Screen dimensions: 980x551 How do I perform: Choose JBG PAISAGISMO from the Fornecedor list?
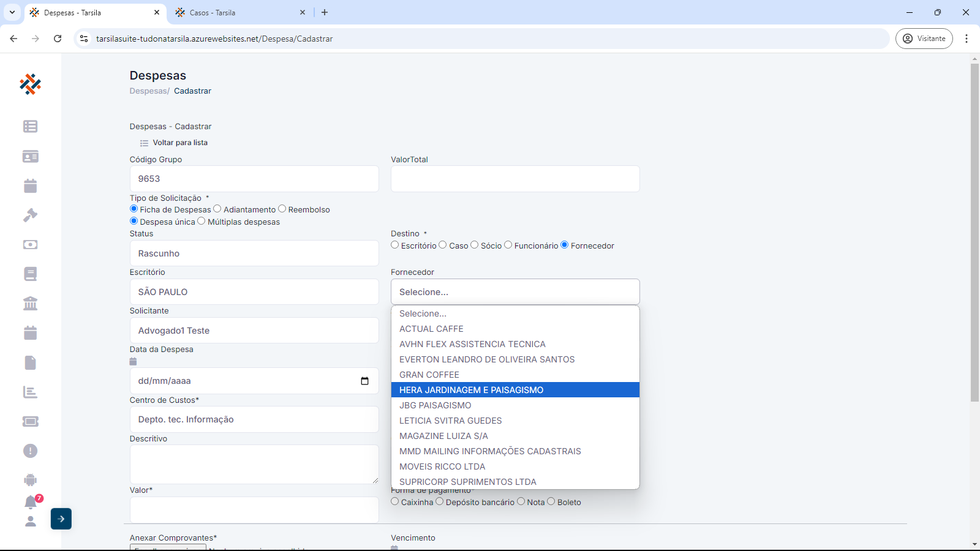pyautogui.click(x=435, y=405)
